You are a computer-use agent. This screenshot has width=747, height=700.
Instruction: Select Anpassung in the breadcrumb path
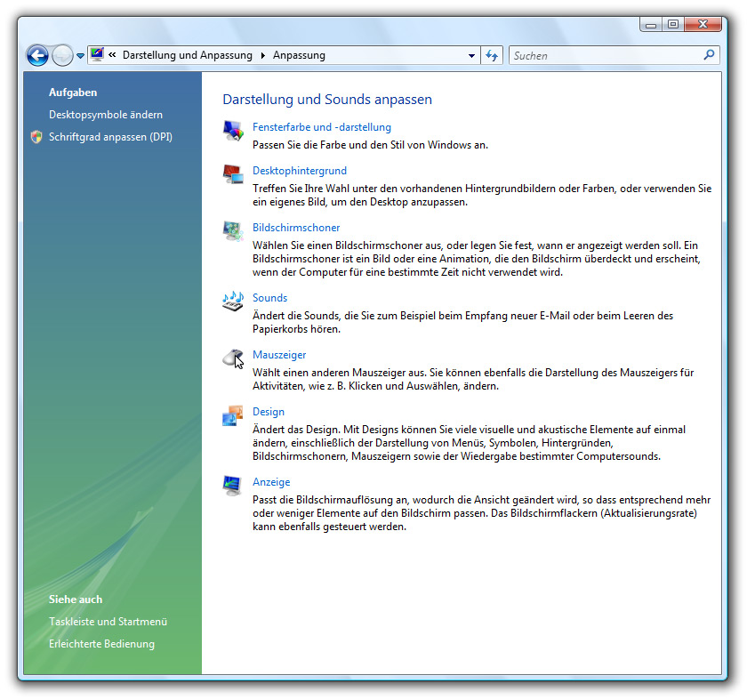(299, 55)
